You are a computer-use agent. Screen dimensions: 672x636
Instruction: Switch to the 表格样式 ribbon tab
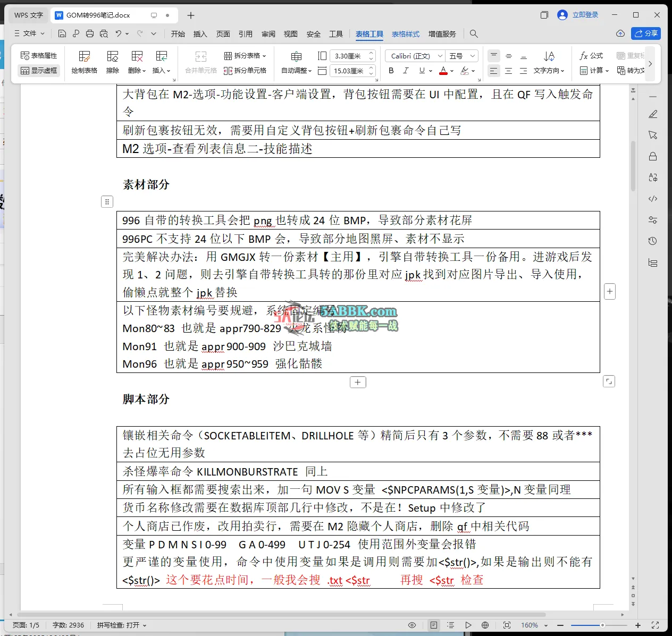pyautogui.click(x=406, y=33)
